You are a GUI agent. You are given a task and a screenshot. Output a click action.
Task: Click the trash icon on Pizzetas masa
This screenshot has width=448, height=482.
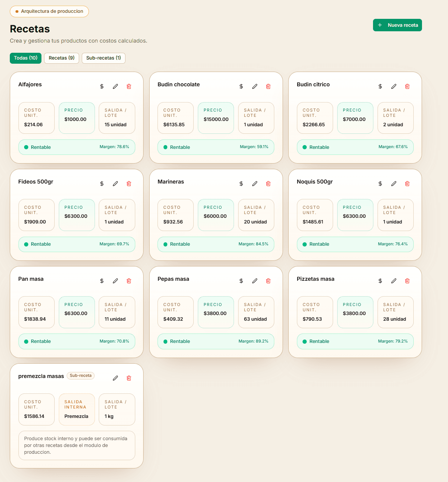click(x=407, y=281)
